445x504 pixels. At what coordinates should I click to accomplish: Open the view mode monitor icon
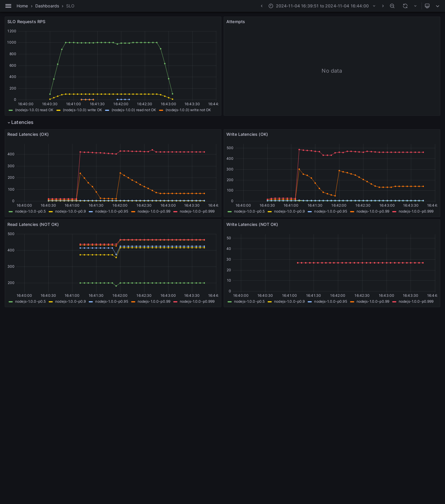[427, 6]
